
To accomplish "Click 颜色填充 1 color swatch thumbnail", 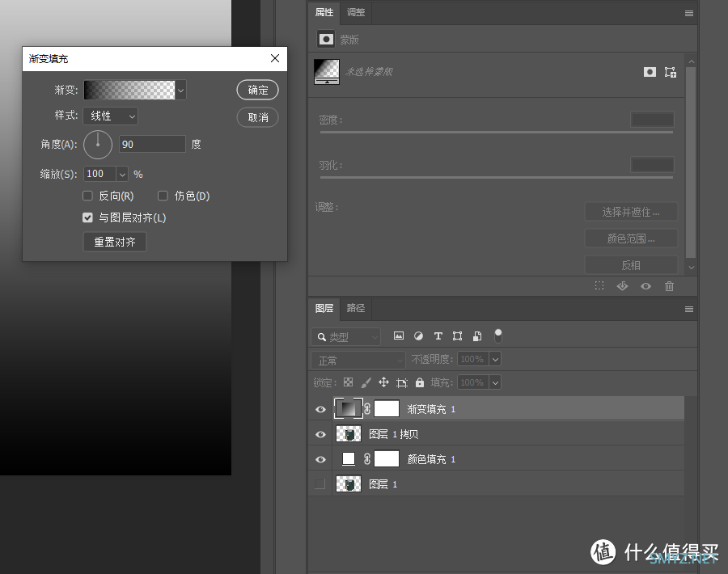I will click(348, 459).
